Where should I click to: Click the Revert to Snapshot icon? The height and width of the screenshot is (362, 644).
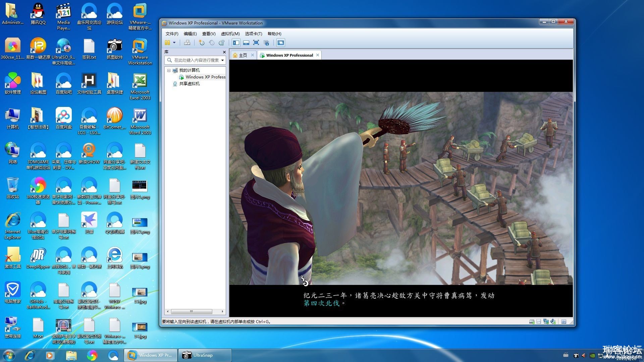(x=212, y=43)
